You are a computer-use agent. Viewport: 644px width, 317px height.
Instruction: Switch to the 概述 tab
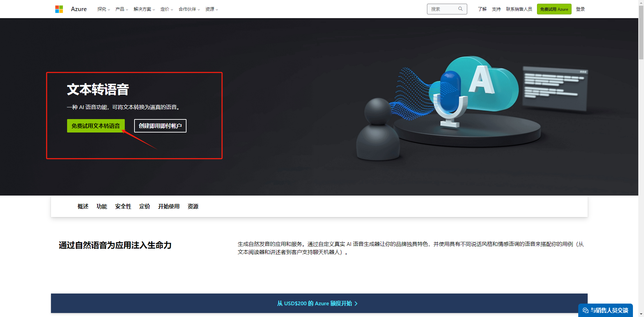[83, 206]
